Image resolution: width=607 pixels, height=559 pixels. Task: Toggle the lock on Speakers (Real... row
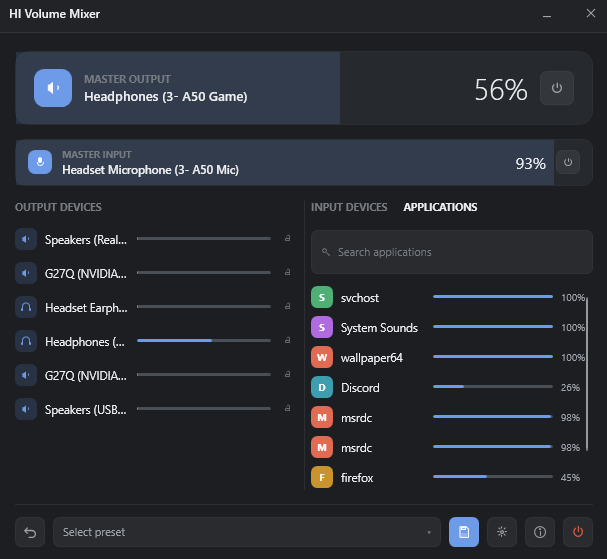click(288, 238)
